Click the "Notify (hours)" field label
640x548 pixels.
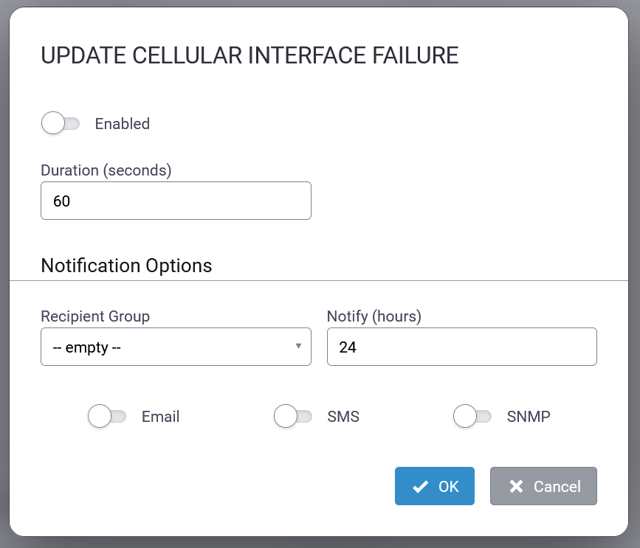click(x=374, y=316)
